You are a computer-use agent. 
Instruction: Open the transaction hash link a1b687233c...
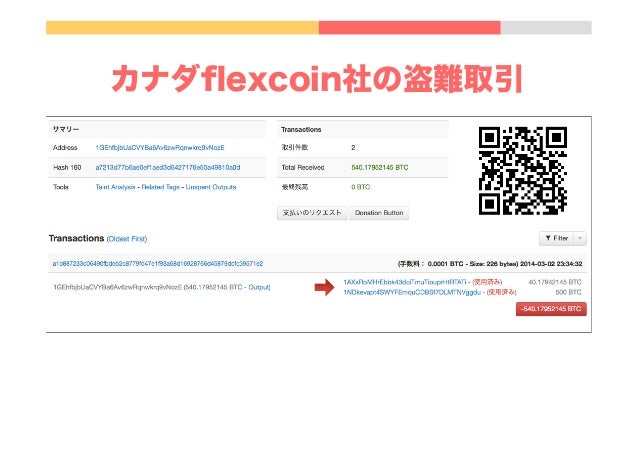point(157,264)
